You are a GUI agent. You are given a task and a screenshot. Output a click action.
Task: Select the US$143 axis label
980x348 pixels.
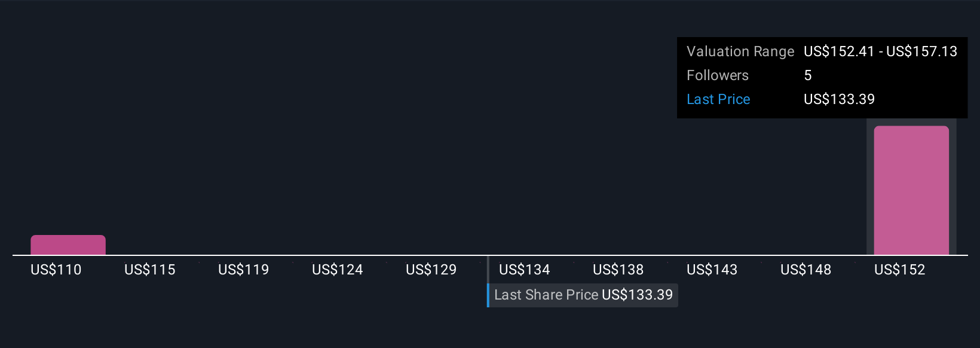point(712,270)
